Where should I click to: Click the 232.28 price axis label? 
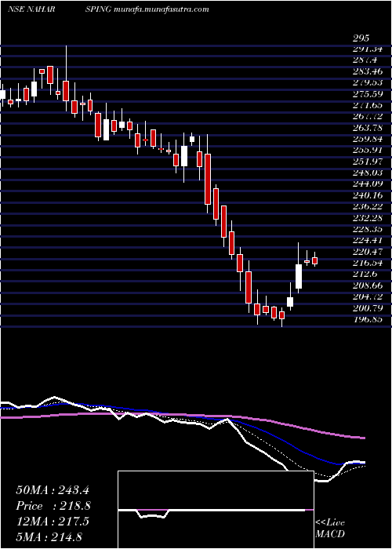(368, 218)
